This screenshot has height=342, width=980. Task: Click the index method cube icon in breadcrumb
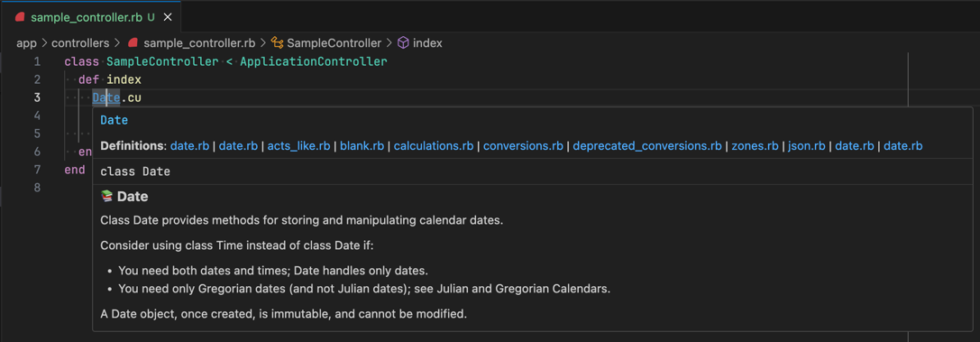pos(403,43)
